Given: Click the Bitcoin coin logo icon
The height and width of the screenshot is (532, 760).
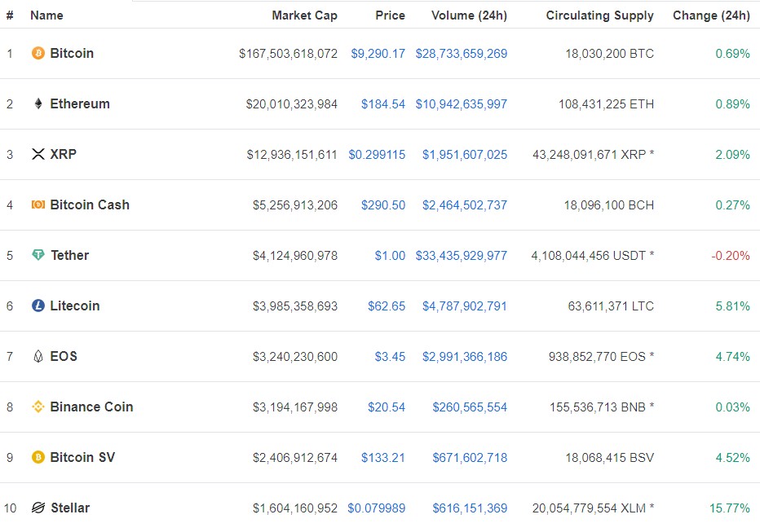Looking at the screenshot, I should click(x=38, y=53).
